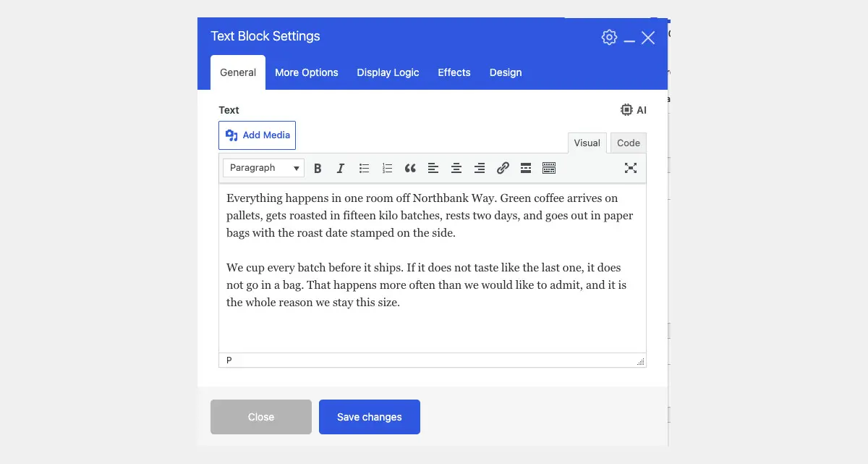Viewport: 868px width, 464px height.
Task: Switch editor to Visual mode
Action: tap(587, 143)
